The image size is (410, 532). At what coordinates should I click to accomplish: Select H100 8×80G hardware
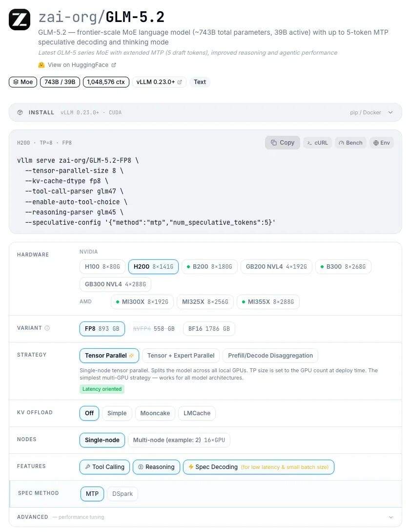point(102,267)
